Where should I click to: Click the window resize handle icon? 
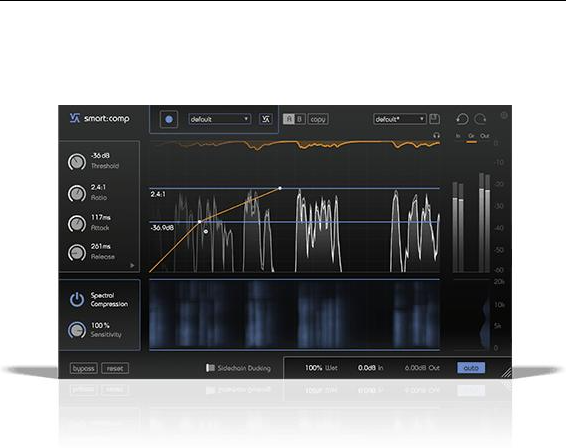506,373
